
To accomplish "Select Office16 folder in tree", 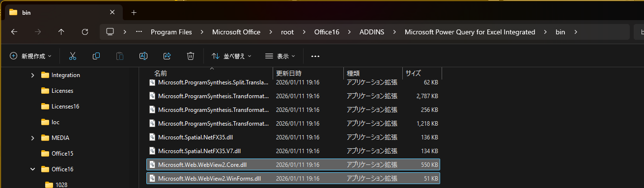I will tap(62, 169).
